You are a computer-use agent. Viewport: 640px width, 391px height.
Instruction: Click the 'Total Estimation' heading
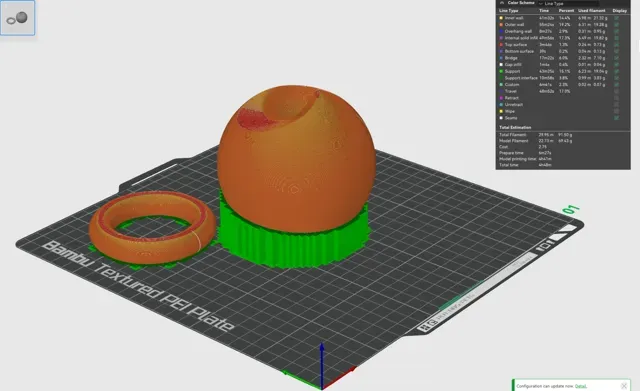click(515, 127)
